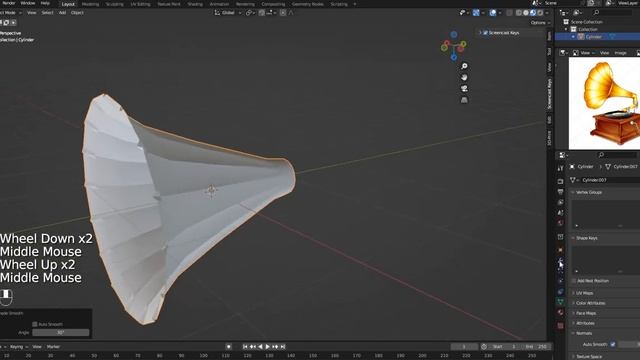Open the timeline Marker menu
The width and height of the screenshot is (640, 360).
pyautogui.click(x=53, y=347)
